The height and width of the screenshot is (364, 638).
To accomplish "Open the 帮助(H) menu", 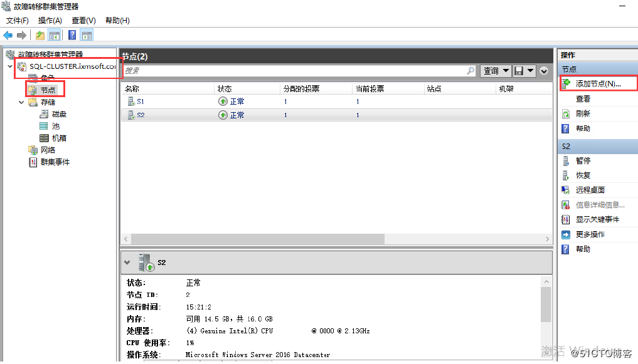I will (117, 20).
